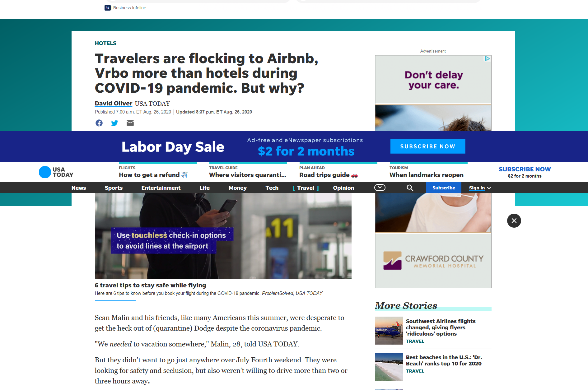Open Best beaches in the U.S. story
This screenshot has height=390, width=588.
(444, 360)
